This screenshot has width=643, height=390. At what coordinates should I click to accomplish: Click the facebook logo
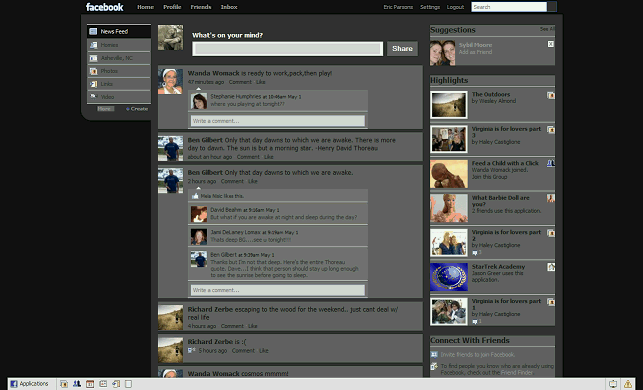coord(105,7)
